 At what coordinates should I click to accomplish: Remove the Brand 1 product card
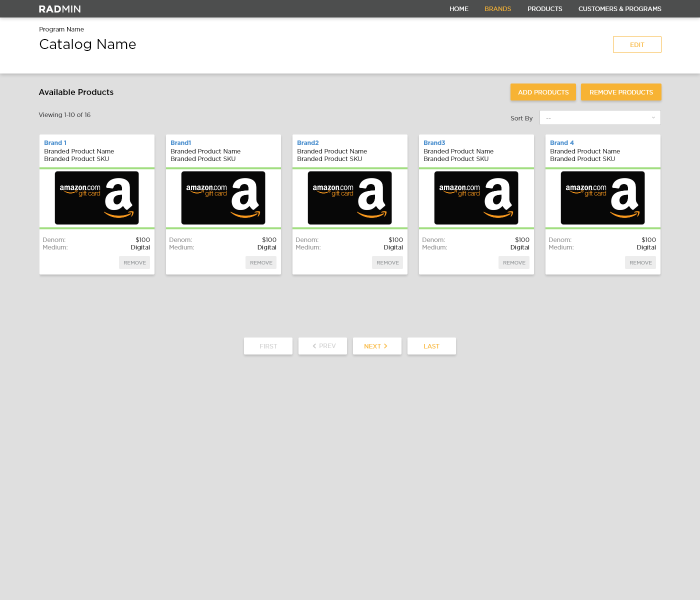pyautogui.click(x=134, y=262)
